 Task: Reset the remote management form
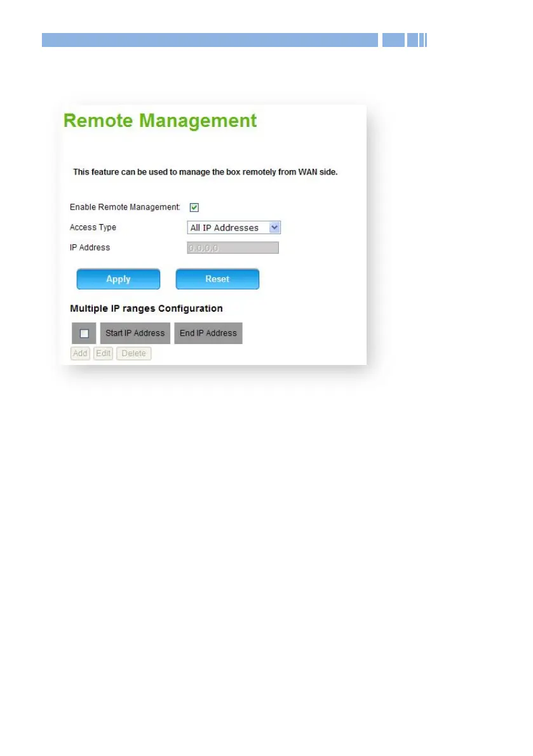pos(217,279)
